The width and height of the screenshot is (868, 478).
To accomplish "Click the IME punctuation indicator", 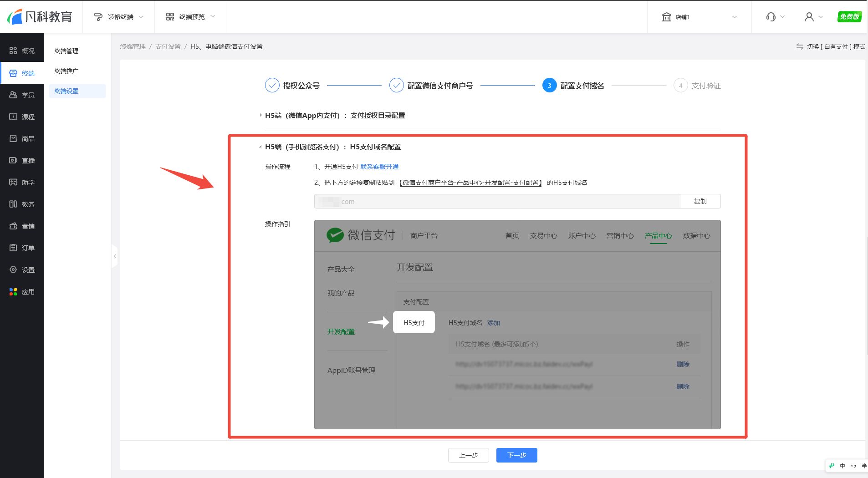I will 853,466.
